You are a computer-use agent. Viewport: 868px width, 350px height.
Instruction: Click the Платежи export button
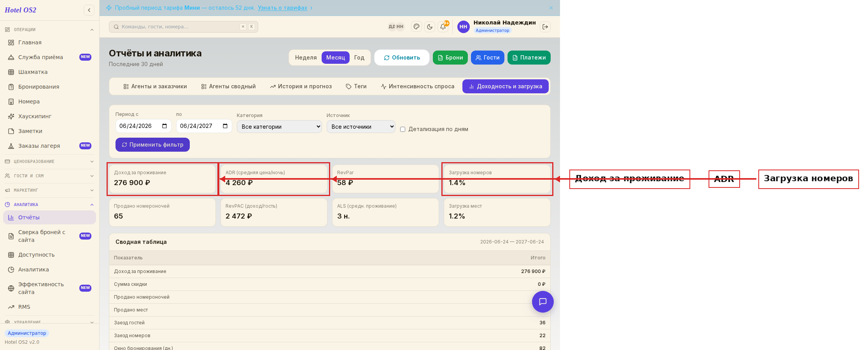[x=529, y=58]
